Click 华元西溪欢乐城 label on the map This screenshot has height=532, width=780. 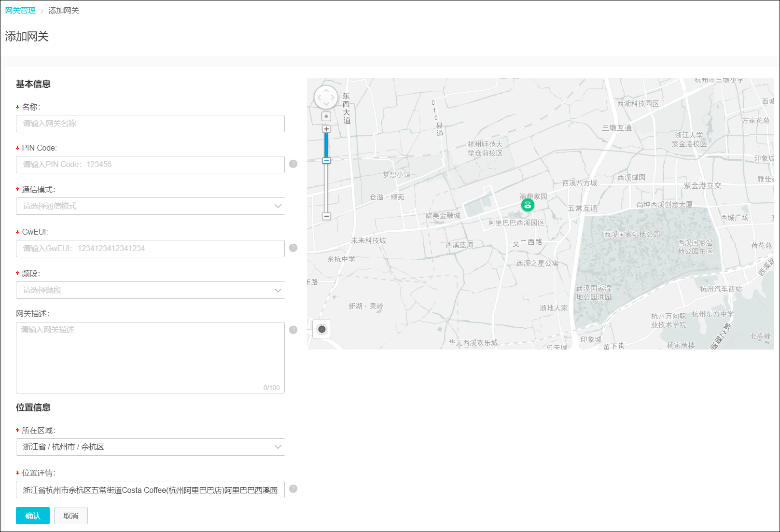(x=473, y=343)
